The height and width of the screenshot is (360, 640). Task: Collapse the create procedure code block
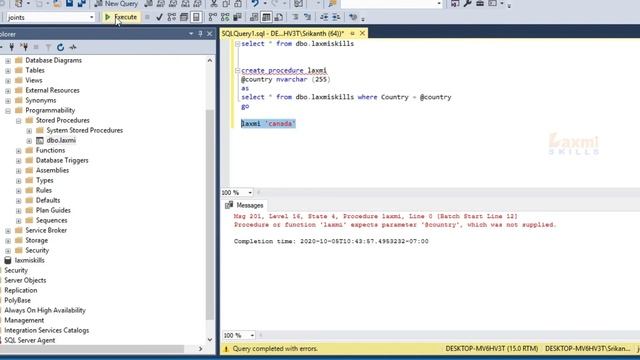[x=237, y=71]
